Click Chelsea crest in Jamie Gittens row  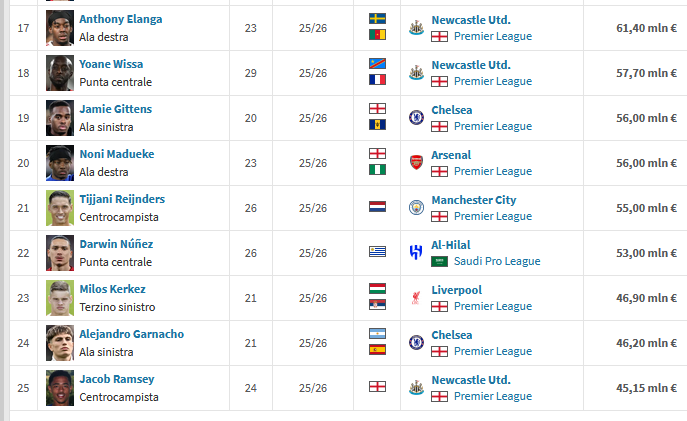coord(416,117)
